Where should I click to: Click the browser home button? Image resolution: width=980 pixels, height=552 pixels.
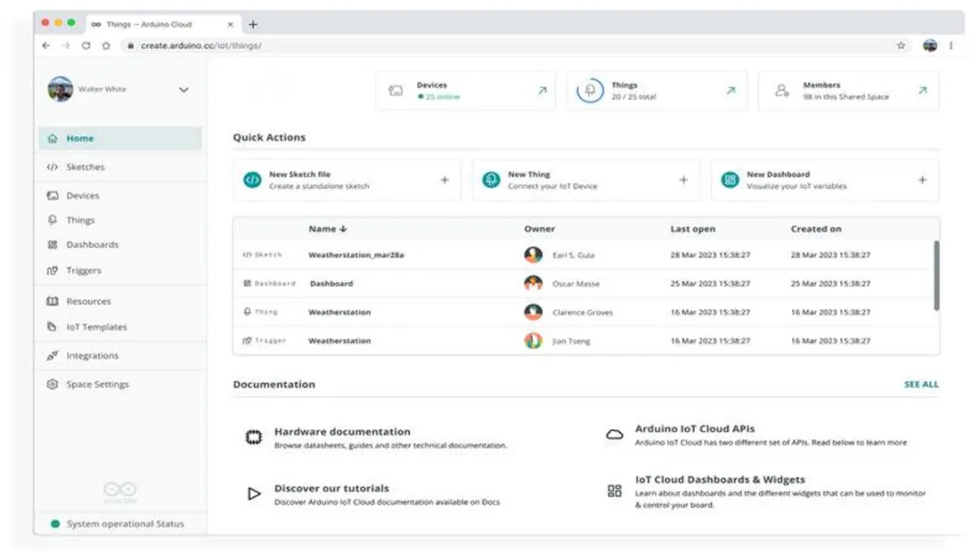[105, 45]
